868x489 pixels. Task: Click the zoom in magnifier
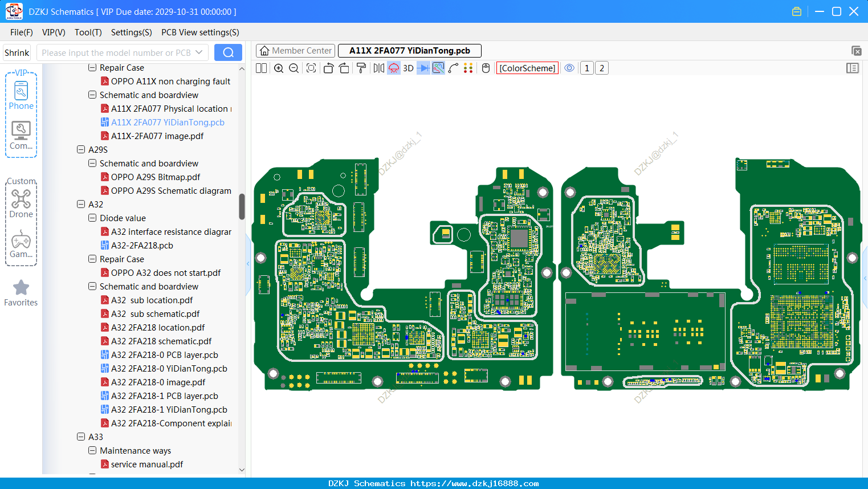[279, 68]
